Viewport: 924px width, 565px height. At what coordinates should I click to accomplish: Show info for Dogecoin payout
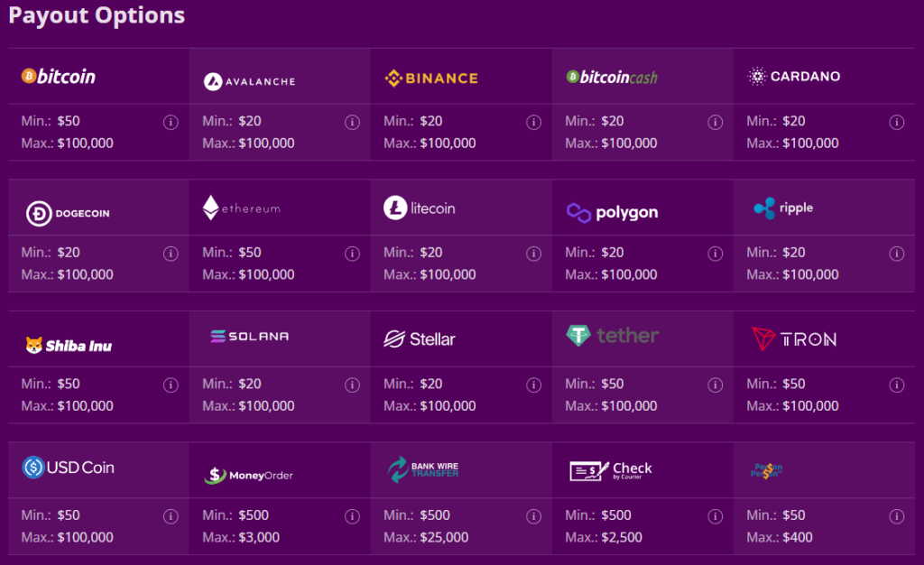coord(171,254)
